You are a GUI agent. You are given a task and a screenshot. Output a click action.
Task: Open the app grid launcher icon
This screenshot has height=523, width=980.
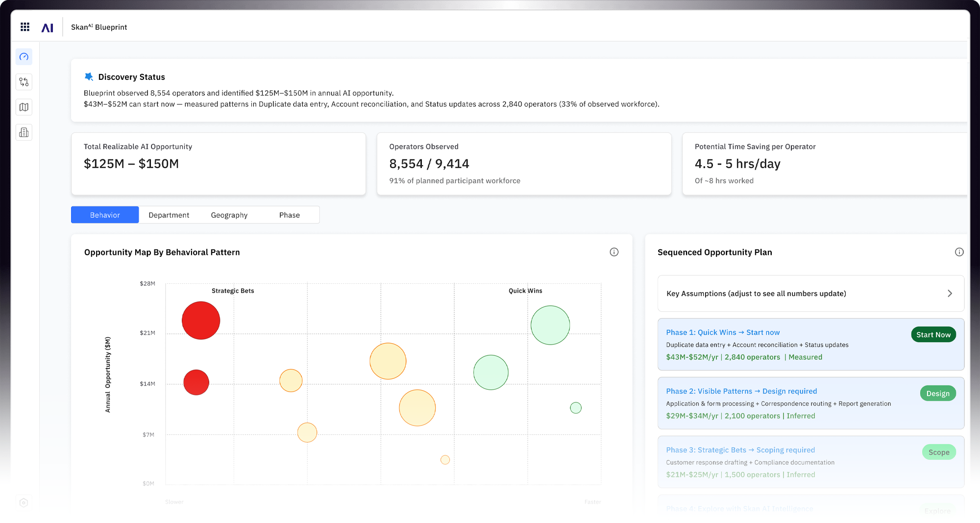pyautogui.click(x=25, y=27)
